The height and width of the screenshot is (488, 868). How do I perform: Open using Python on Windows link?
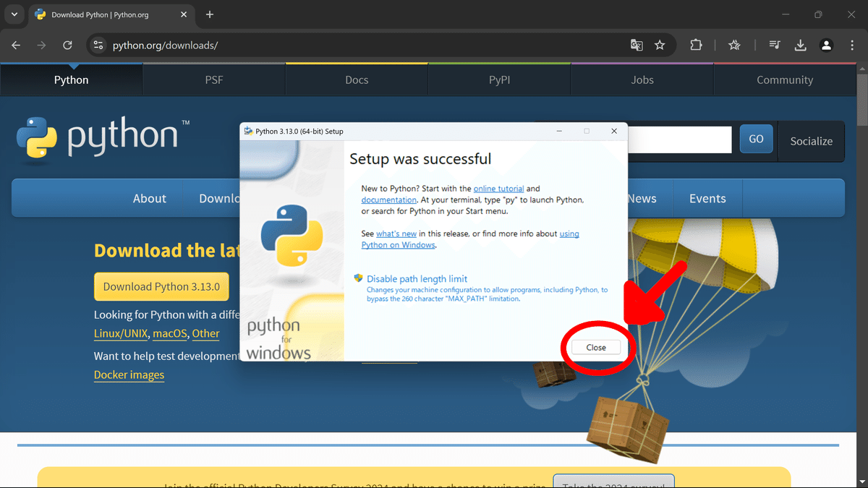(x=470, y=239)
